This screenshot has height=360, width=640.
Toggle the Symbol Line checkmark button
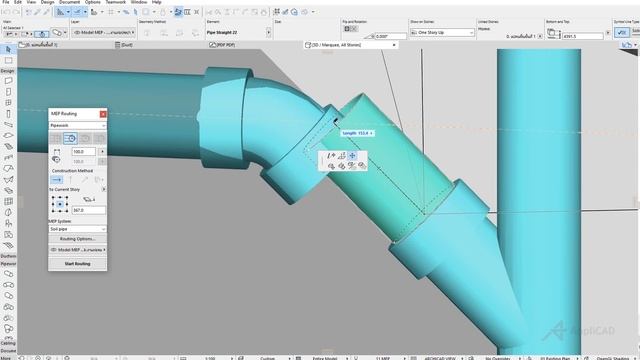click(622, 32)
